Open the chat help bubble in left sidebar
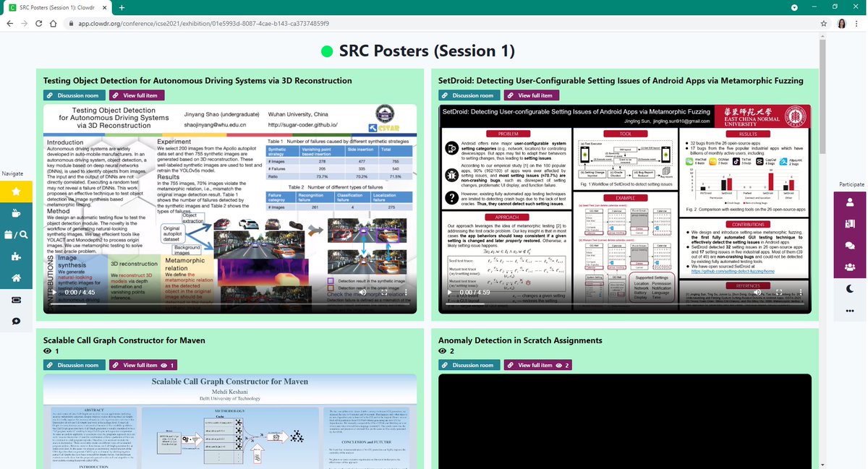Screen dimensions: 868x469 pos(16,321)
